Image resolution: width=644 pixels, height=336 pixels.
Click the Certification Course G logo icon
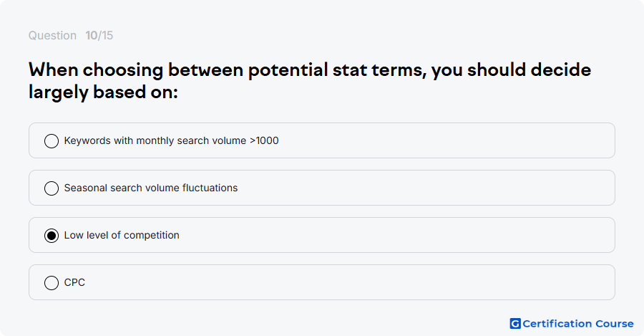515,324
